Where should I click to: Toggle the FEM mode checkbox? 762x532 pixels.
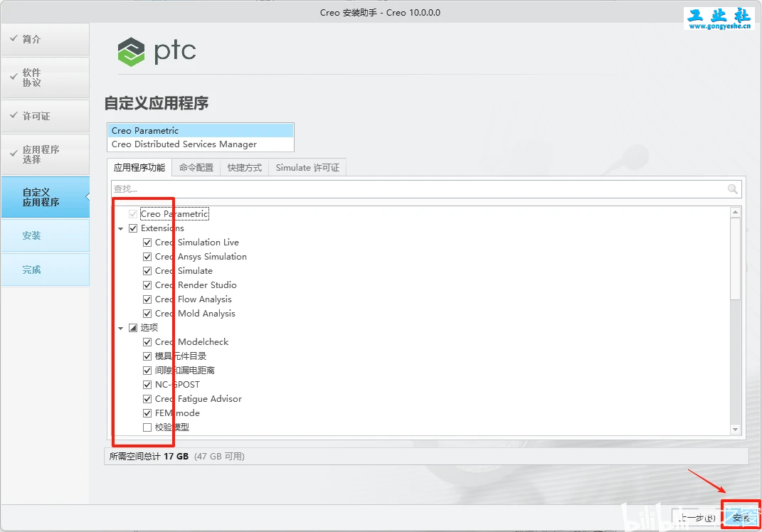(x=147, y=413)
